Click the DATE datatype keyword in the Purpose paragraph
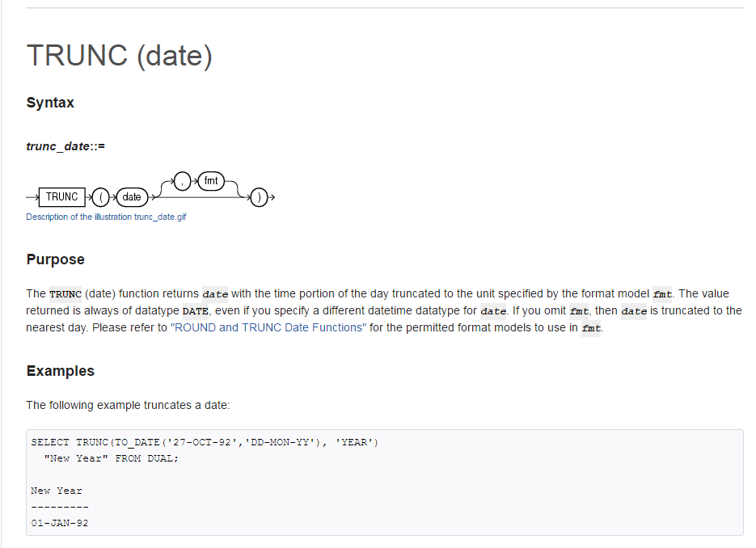Viewport: 756px width, 548px height. [195, 310]
